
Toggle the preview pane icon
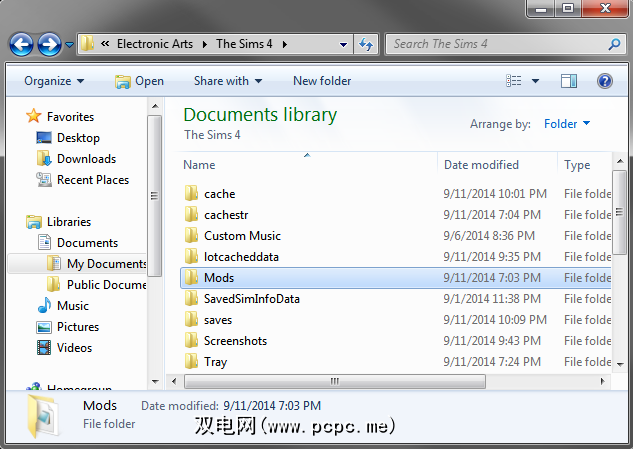click(569, 81)
